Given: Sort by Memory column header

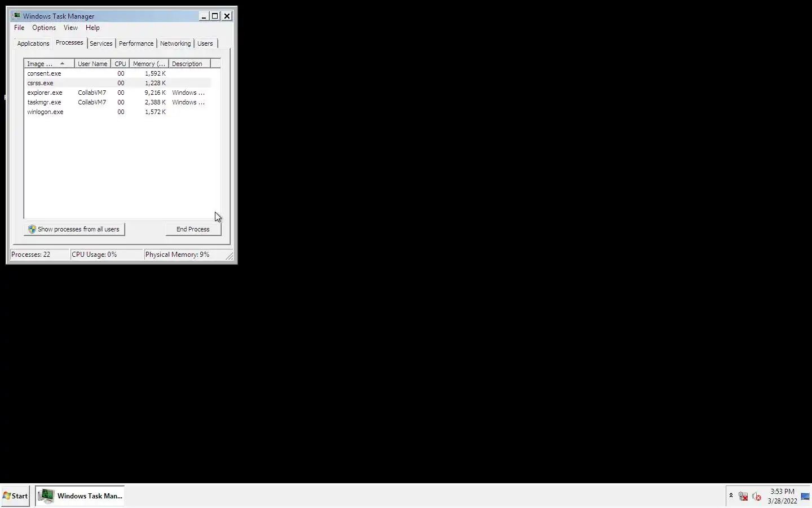Looking at the screenshot, I should pos(149,64).
